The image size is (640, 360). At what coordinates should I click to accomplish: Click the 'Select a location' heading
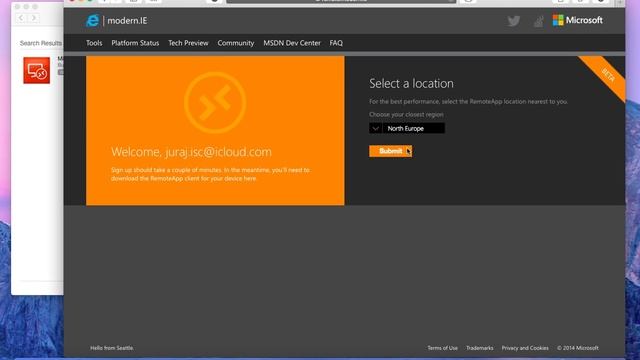(x=411, y=84)
